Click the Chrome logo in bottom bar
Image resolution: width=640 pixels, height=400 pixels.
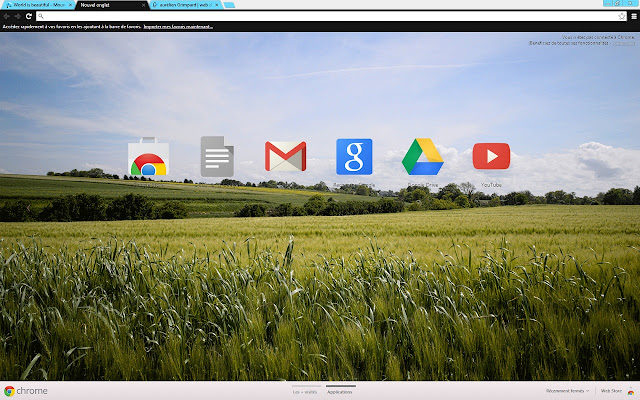(x=25, y=391)
